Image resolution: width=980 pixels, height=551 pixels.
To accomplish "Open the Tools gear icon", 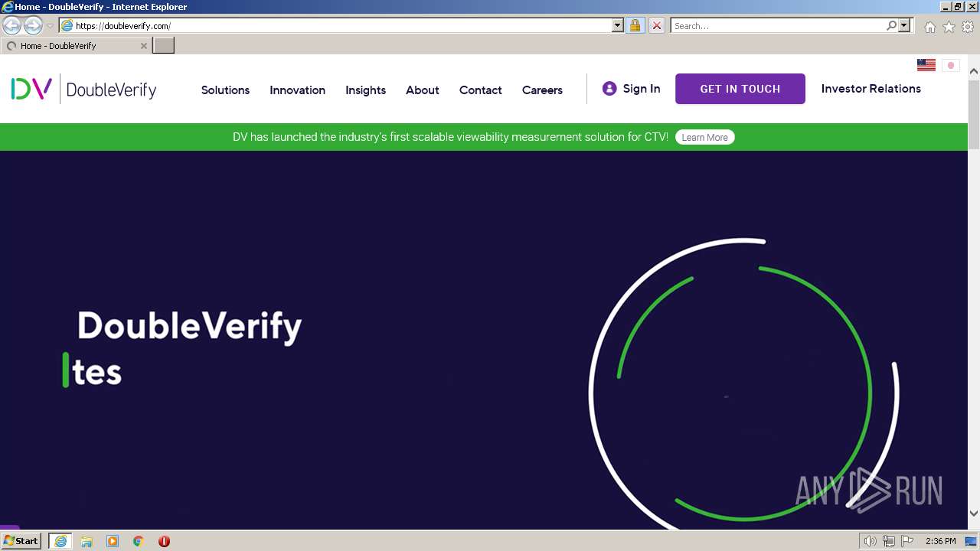I will click(968, 27).
